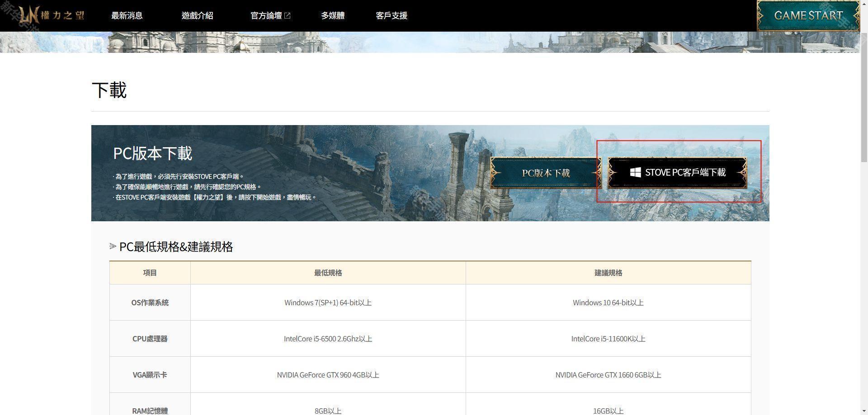
Task: Click the 建議規格 column header
Action: (608, 273)
